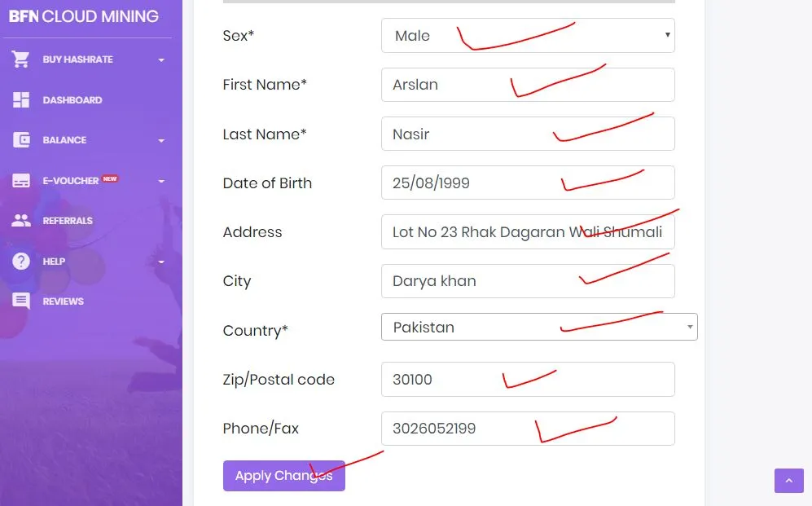Click the Buy Hashrate shopping cart icon
Image resolution: width=812 pixels, height=506 pixels.
click(x=20, y=59)
